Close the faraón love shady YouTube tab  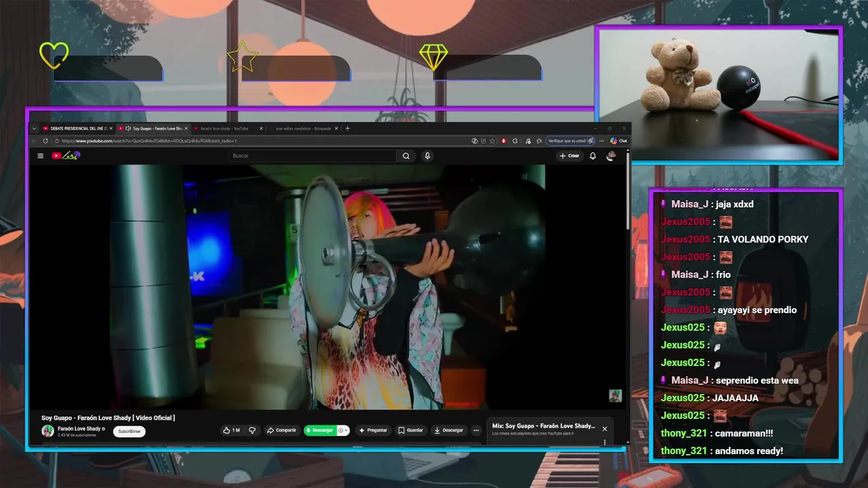click(x=261, y=128)
